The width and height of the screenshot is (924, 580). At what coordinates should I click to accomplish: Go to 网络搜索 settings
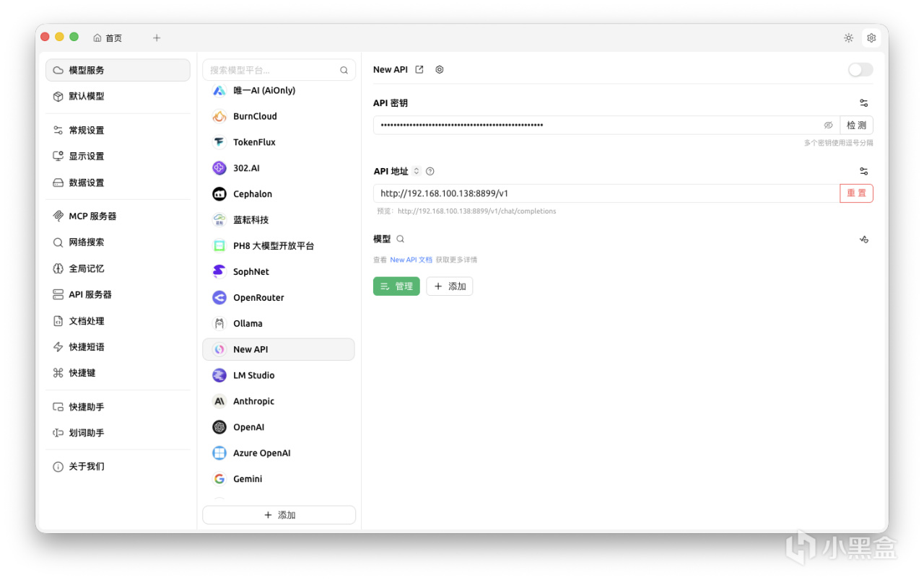[x=118, y=242]
